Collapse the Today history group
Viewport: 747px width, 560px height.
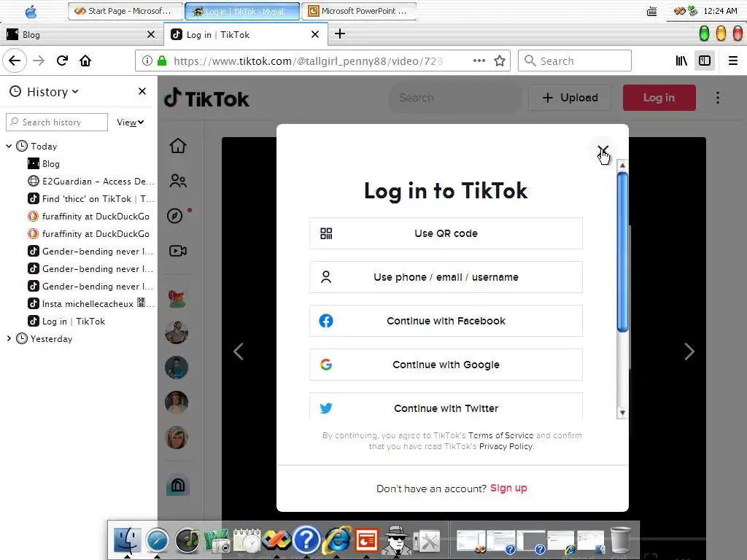pyautogui.click(x=9, y=146)
